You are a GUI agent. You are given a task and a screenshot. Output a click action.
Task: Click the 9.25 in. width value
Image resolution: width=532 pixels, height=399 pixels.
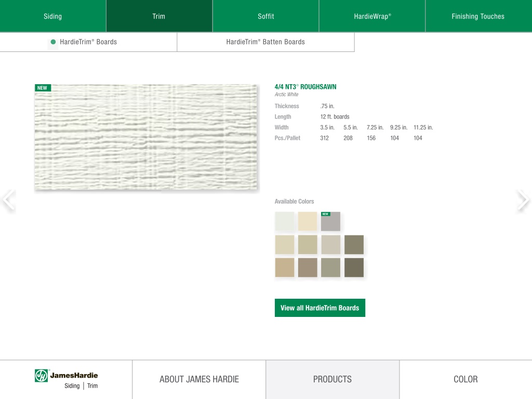click(398, 128)
